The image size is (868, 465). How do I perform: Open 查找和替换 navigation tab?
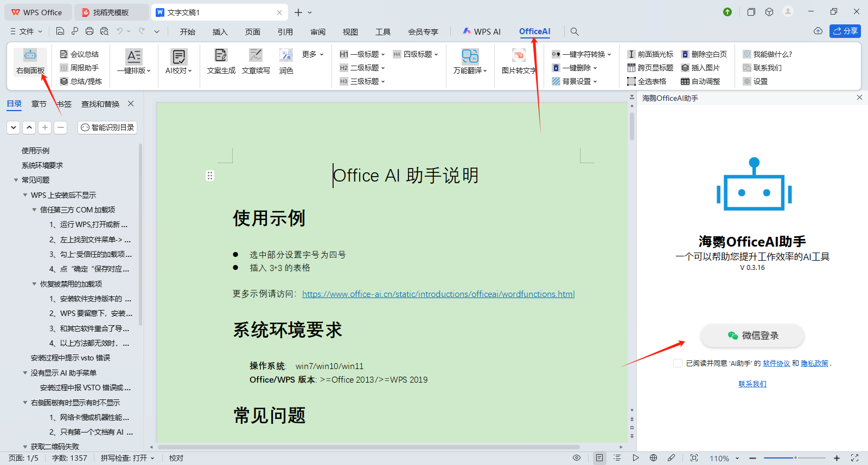coord(100,104)
